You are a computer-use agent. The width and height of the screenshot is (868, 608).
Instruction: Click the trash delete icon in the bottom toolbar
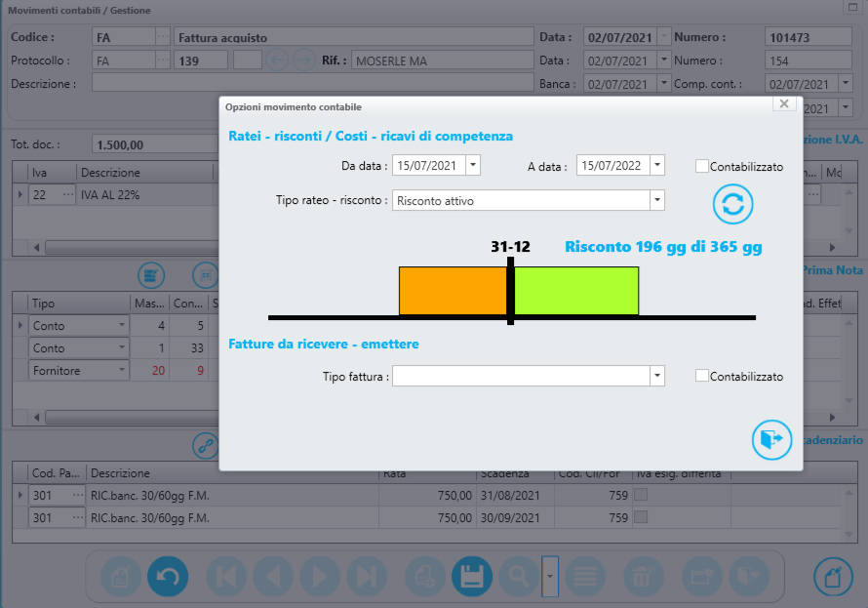(644, 577)
